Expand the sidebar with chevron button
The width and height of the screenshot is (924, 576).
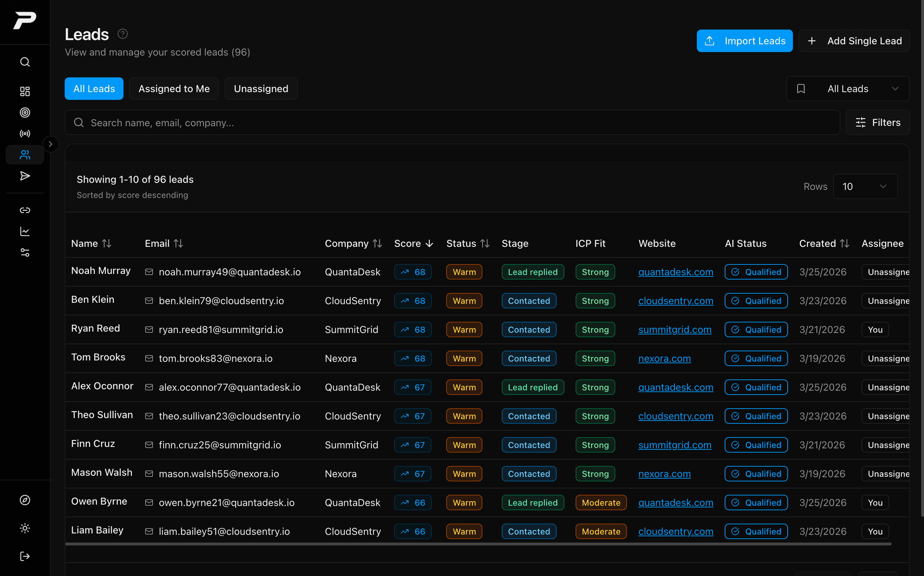click(x=50, y=145)
